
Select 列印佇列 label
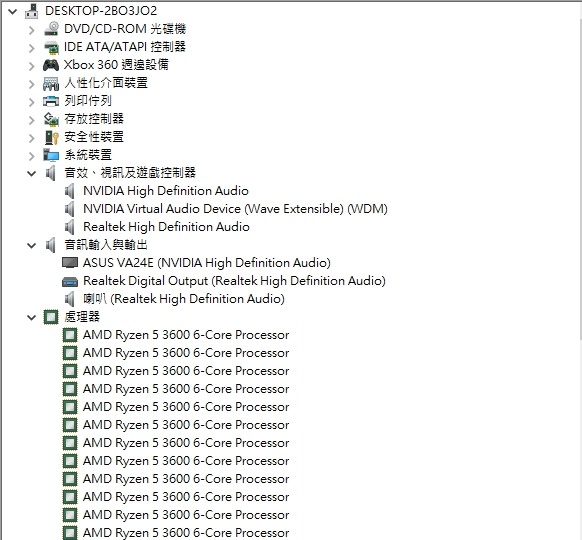click(88, 101)
